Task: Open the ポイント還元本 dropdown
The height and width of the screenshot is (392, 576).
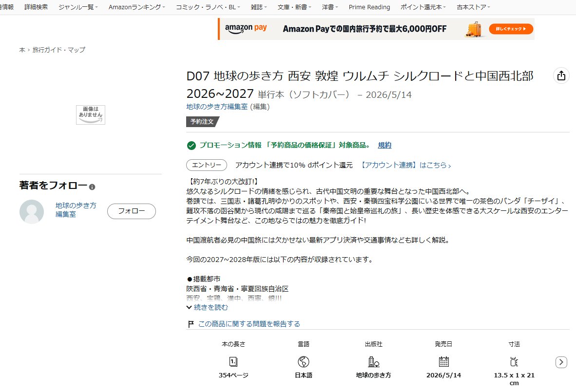Action: point(423,7)
